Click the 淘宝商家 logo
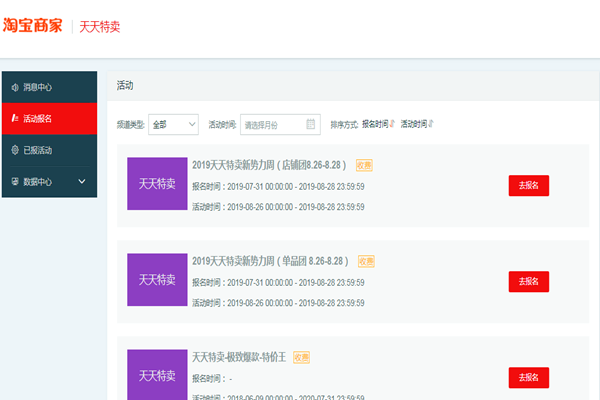 pos(33,26)
